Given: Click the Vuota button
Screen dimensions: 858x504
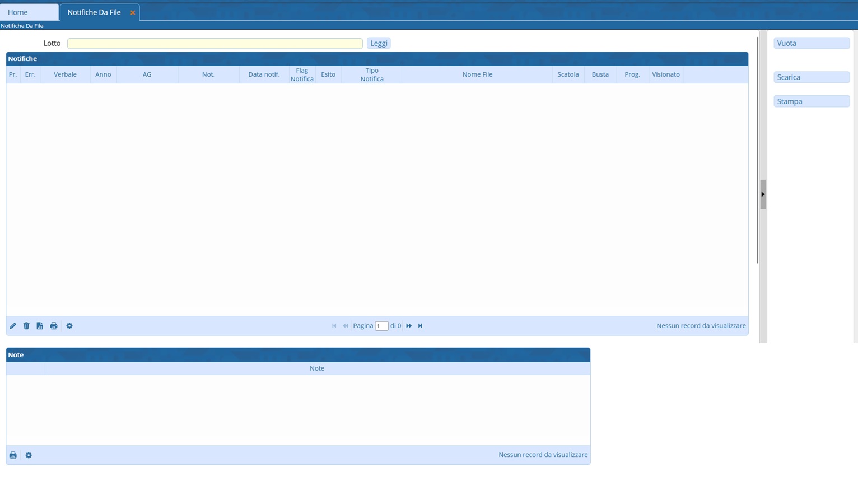Looking at the screenshot, I should [x=811, y=43].
